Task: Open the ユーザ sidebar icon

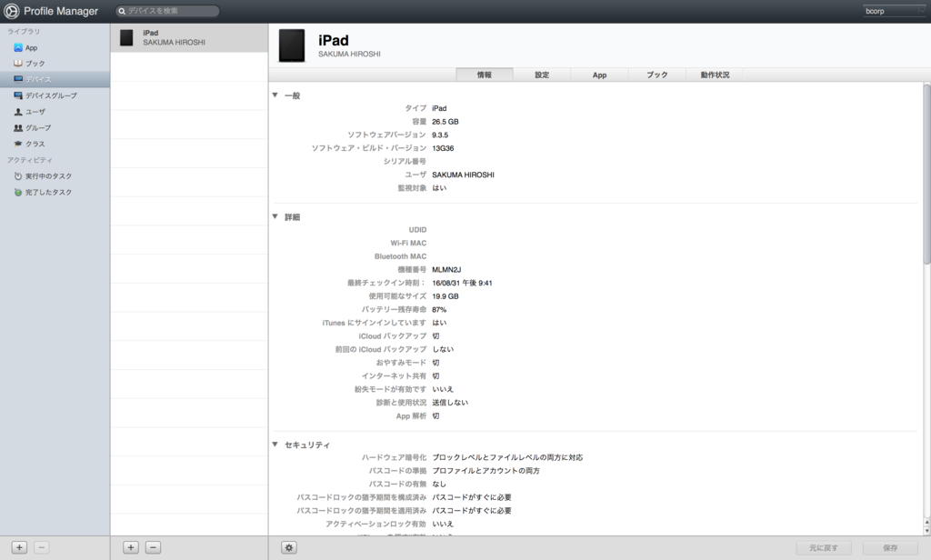Action: click(x=18, y=112)
